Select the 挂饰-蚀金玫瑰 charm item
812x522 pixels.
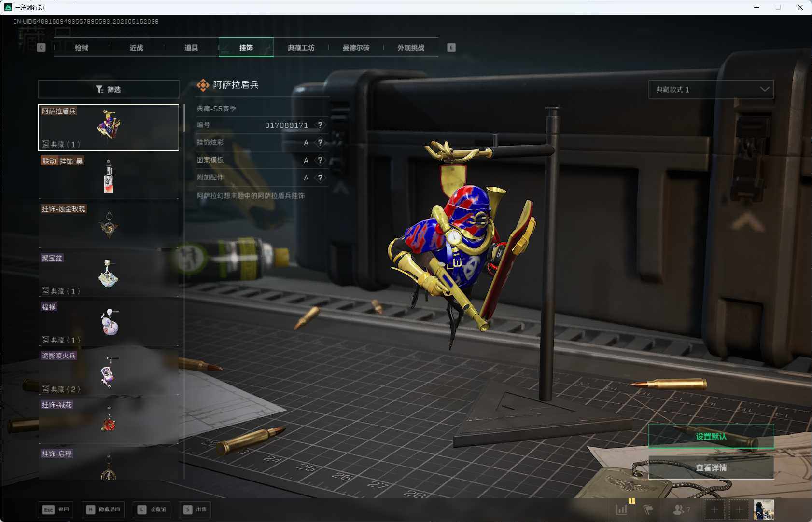point(109,225)
